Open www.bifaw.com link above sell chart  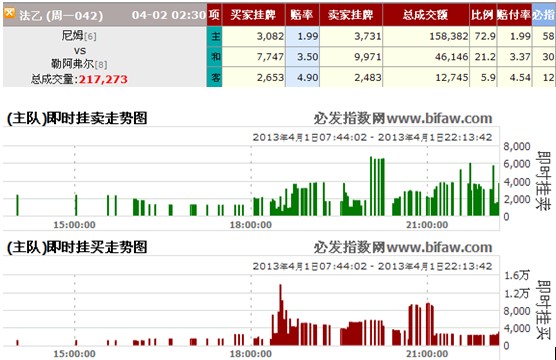pos(439,118)
